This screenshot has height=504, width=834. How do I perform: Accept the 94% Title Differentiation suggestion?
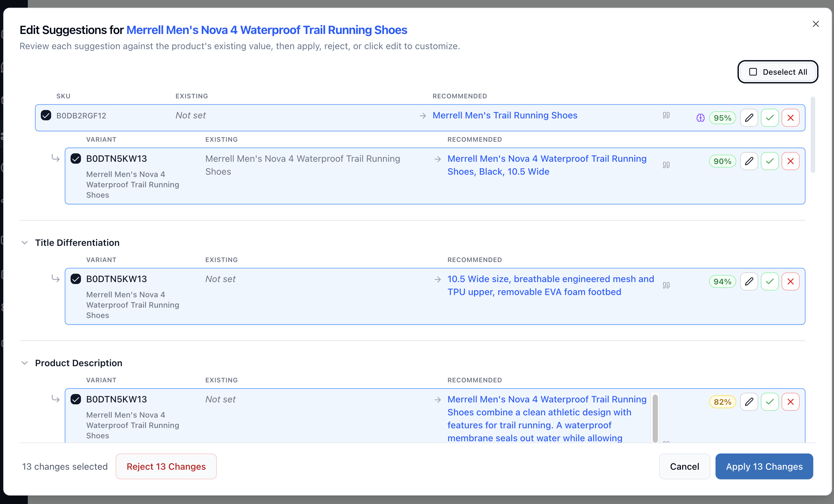770,281
